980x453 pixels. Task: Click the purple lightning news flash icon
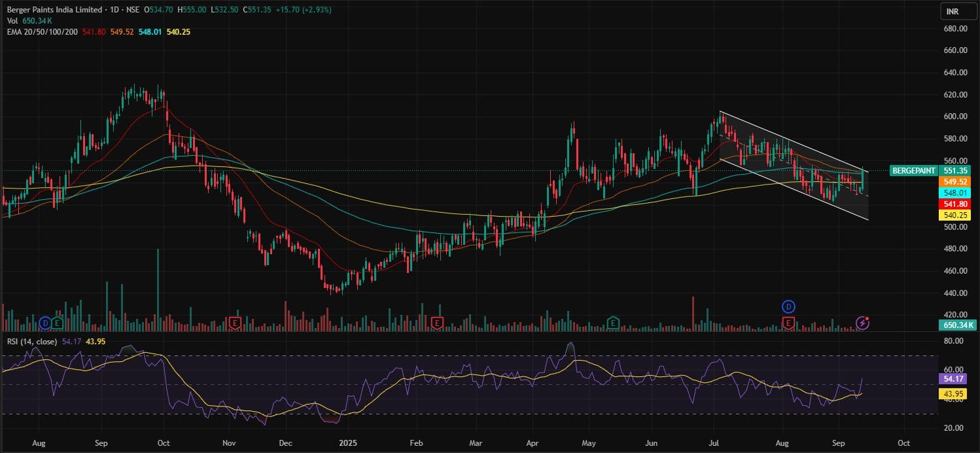(863, 323)
